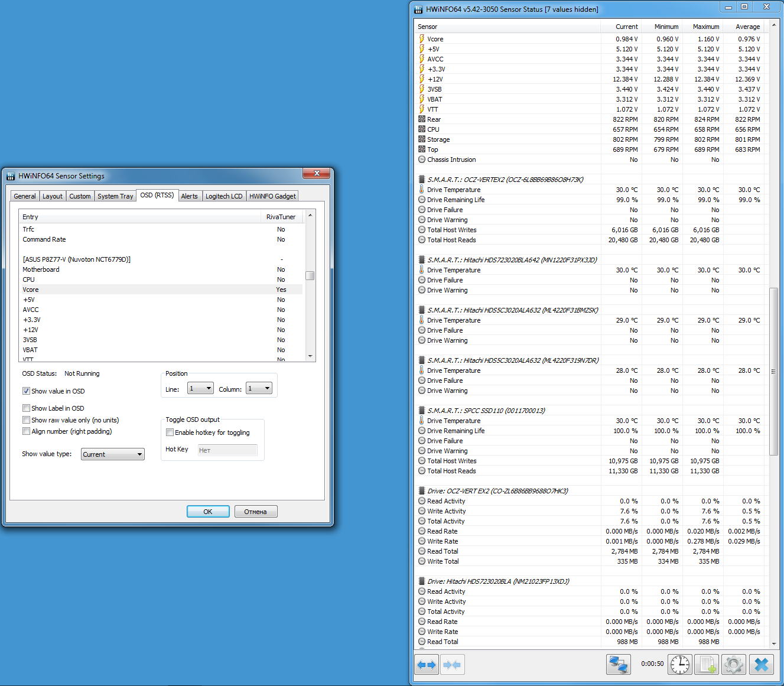Open sensor settings via the gear icon
784x686 pixels.
(x=734, y=664)
